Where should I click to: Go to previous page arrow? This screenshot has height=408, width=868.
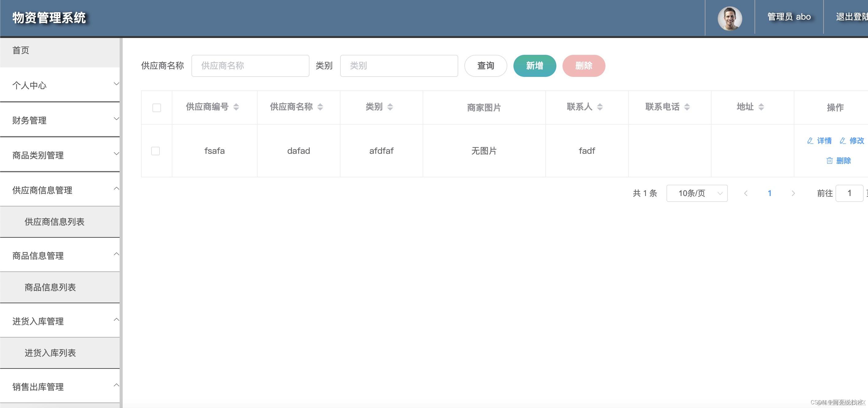746,193
